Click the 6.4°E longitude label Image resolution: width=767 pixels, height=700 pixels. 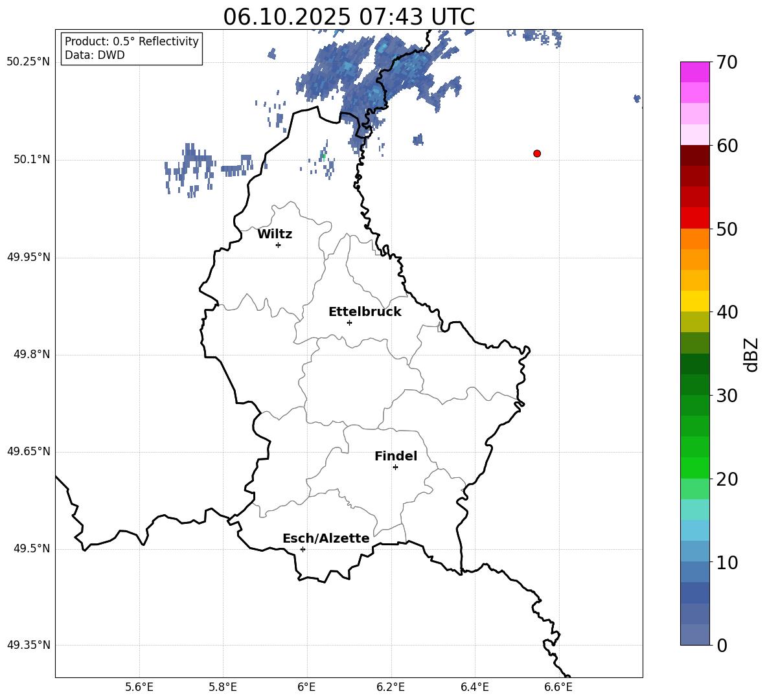tap(474, 688)
